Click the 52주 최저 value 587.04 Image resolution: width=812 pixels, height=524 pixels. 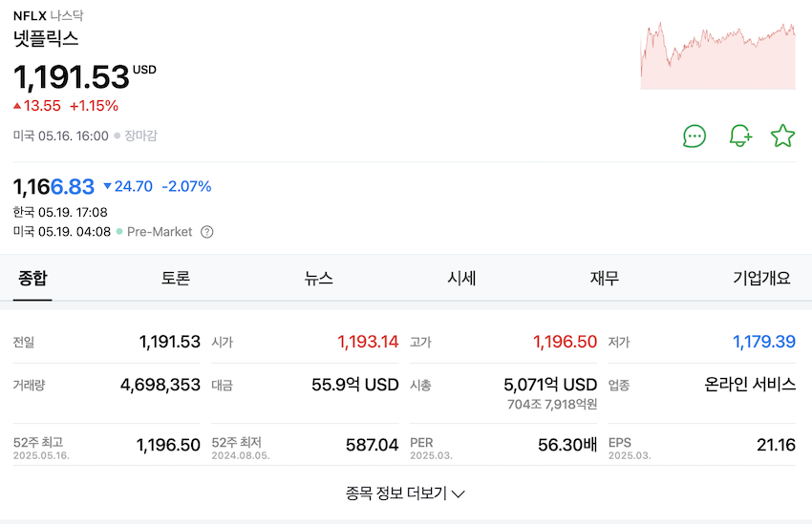(372, 445)
